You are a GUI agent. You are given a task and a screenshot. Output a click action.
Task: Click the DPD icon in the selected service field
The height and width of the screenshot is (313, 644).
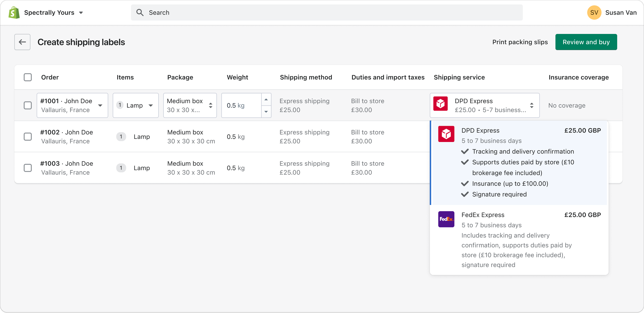click(440, 104)
